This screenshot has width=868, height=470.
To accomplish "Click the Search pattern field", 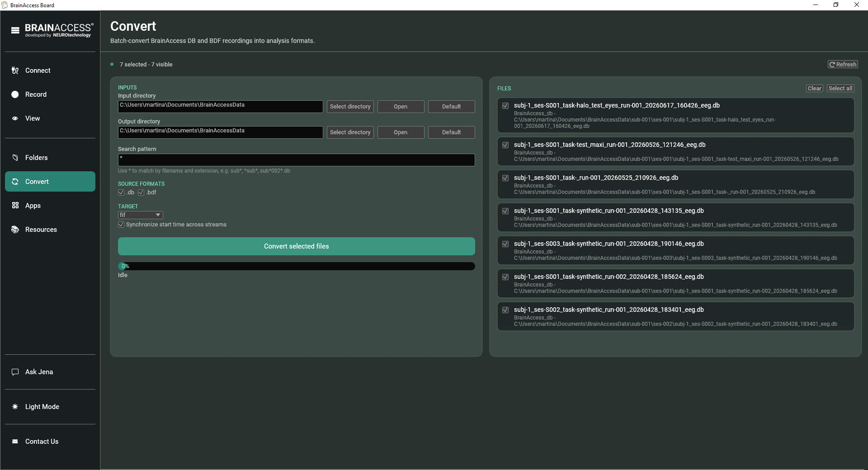I will click(297, 160).
